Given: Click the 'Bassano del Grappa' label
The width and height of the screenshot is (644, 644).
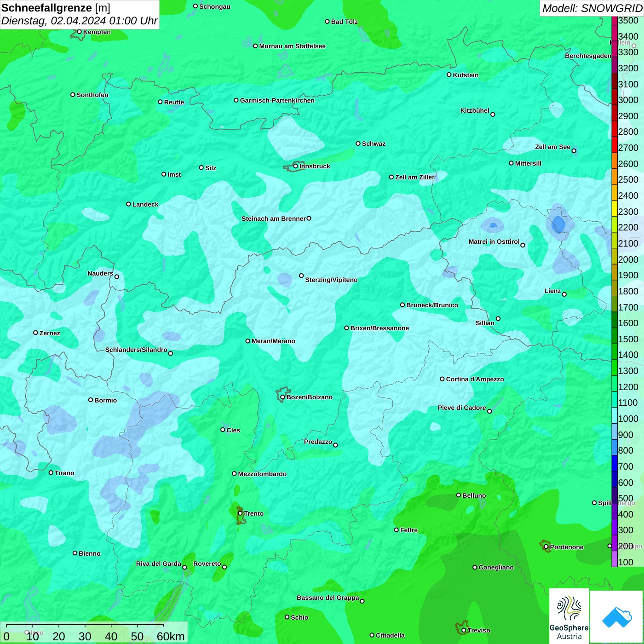Looking at the screenshot, I should [x=328, y=598].
